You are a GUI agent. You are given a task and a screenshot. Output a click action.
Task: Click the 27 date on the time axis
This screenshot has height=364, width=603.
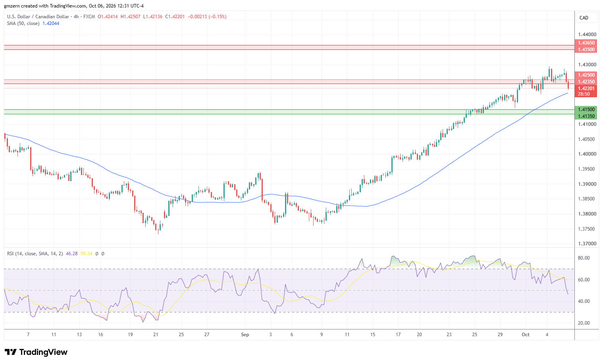(207, 335)
